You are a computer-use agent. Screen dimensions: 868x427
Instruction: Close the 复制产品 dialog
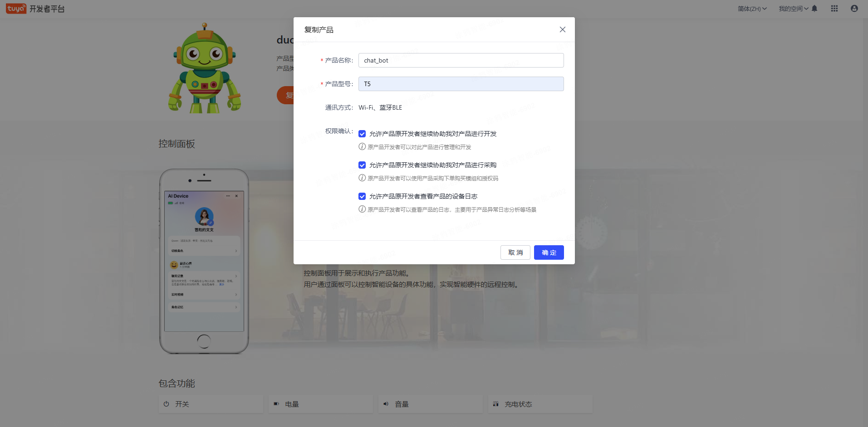[x=562, y=29]
